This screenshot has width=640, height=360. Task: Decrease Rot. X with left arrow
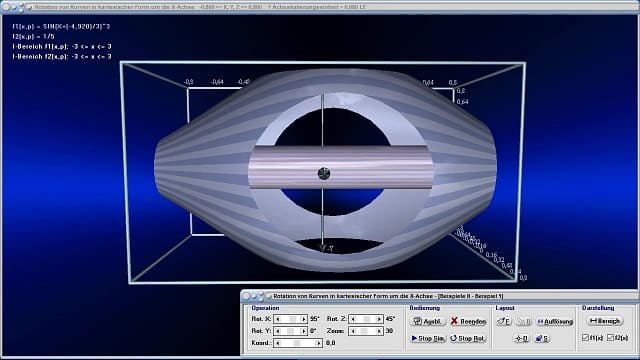pos(278,319)
